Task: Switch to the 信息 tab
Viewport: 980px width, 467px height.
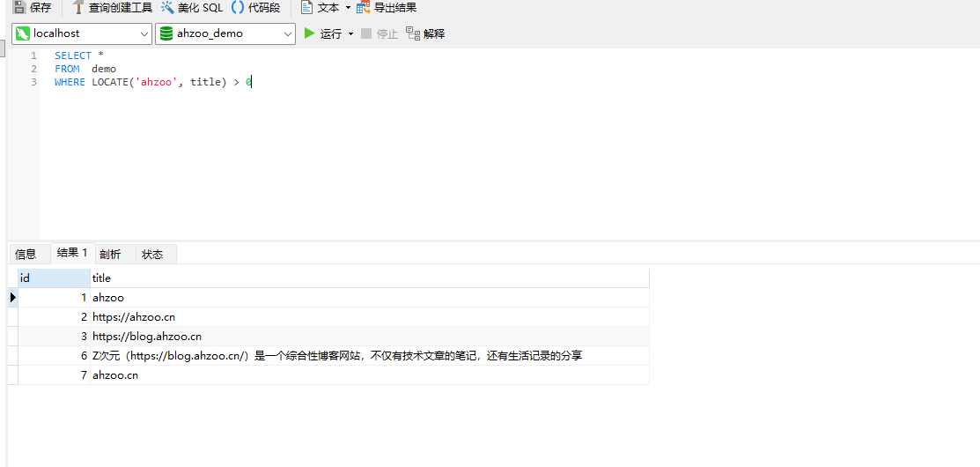Action: [x=26, y=254]
